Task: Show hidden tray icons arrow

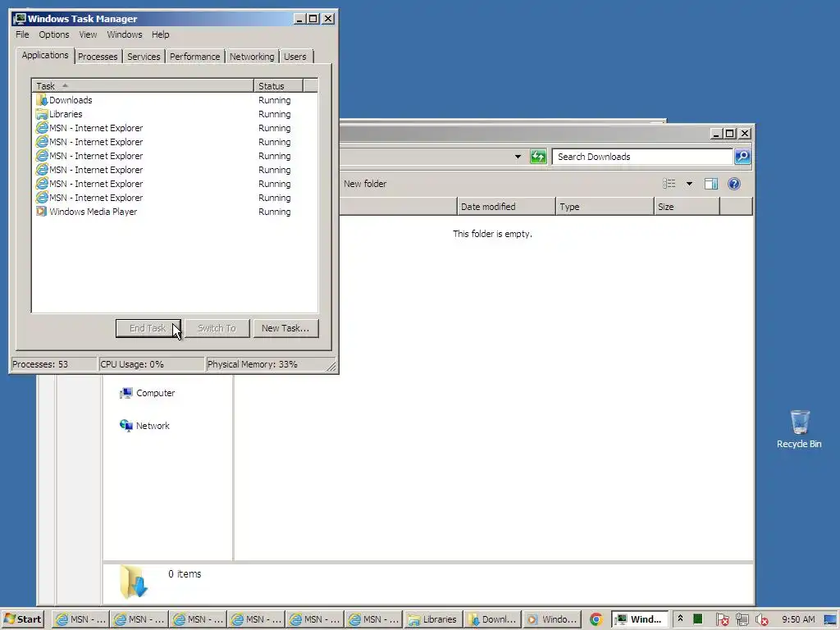Action: click(x=680, y=619)
